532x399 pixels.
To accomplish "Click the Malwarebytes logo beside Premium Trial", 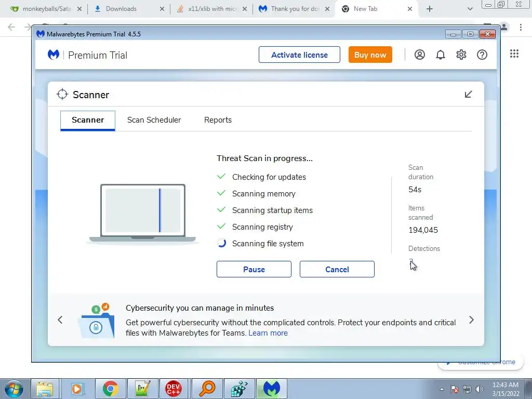I will pyautogui.click(x=54, y=55).
